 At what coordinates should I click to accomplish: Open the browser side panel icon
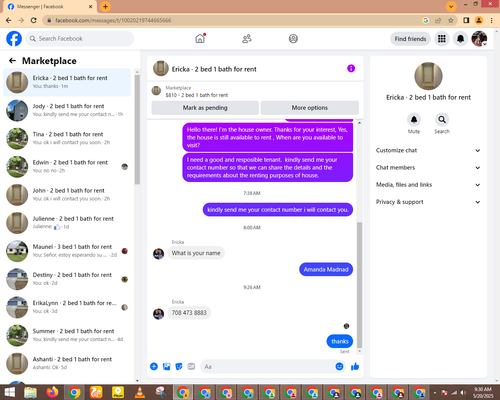tap(466, 20)
